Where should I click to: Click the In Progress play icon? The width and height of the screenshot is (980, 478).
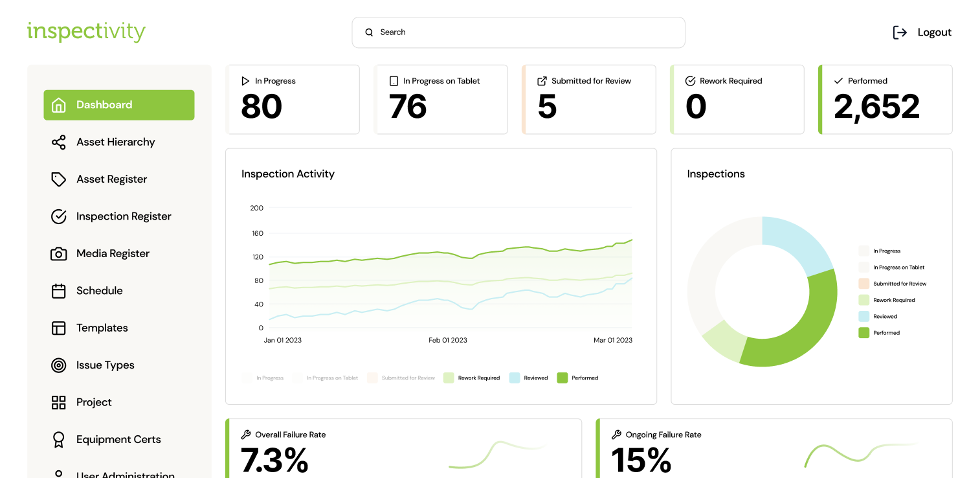(245, 81)
